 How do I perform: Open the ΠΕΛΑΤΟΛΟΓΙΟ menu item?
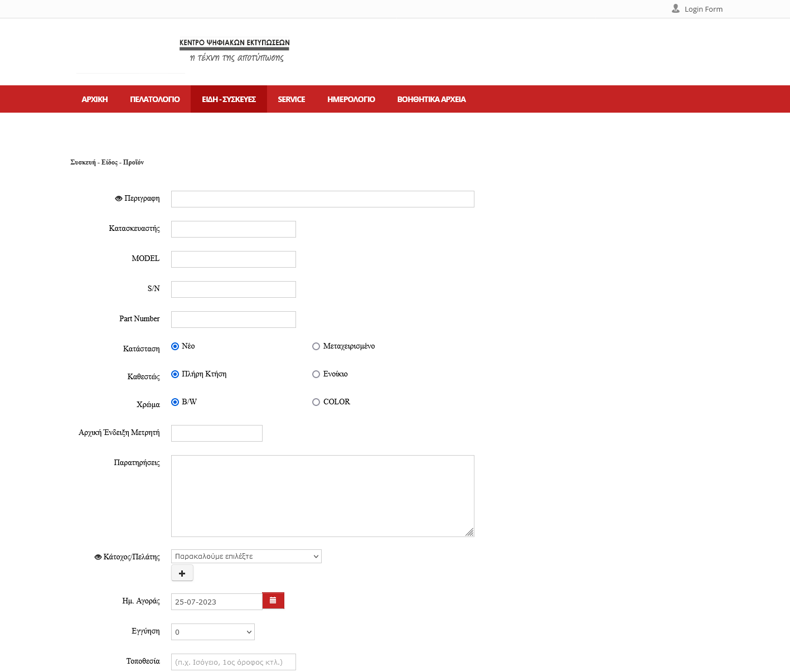155,99
